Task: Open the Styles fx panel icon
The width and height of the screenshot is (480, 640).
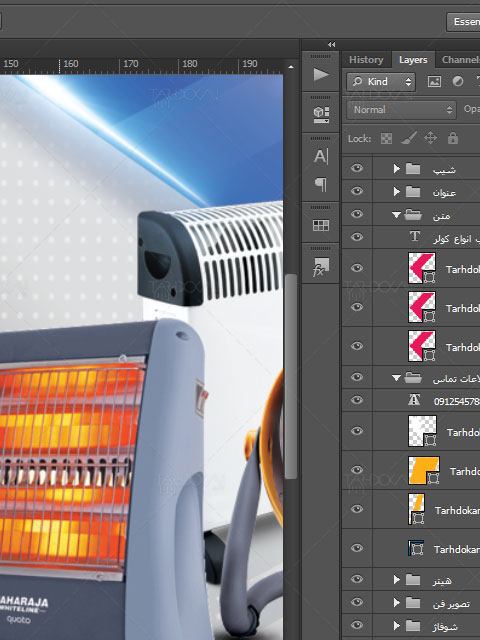Action: click(x=321, y=267)
